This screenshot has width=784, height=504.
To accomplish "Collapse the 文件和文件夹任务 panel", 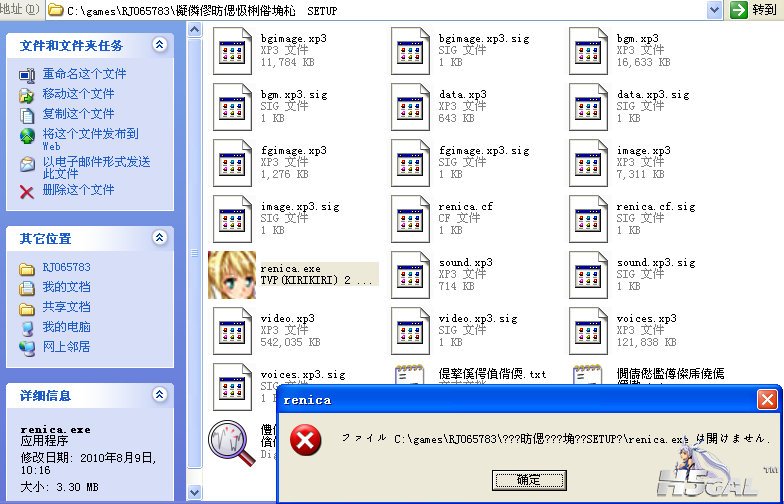I will 159,46.
